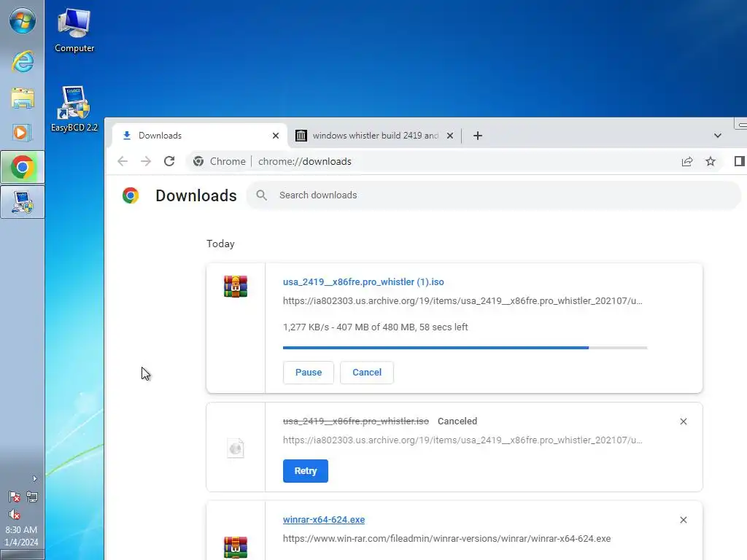Switch to the Downloads tab
Image resolution: width=747 pixels, height=560 pixels.
coord(200,136)
